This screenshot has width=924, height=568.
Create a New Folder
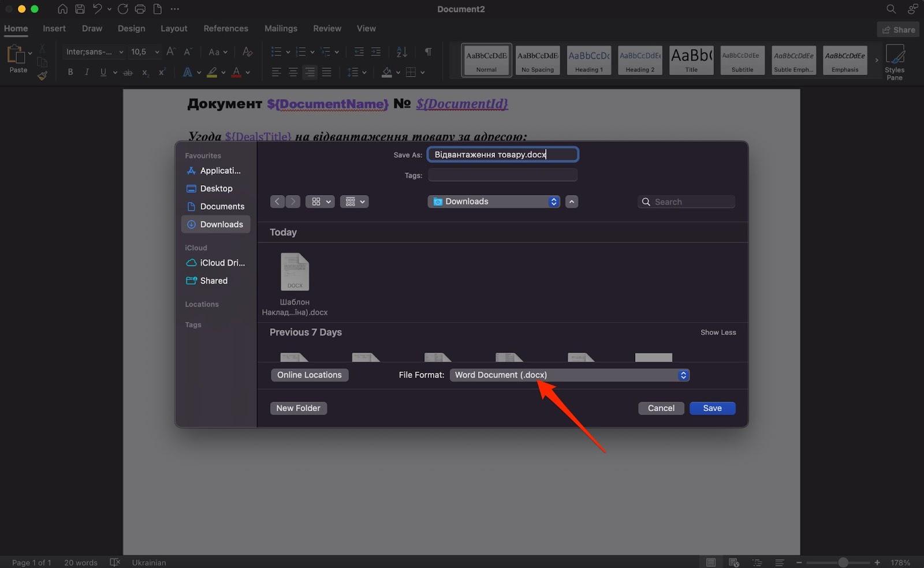click(298, 408)
